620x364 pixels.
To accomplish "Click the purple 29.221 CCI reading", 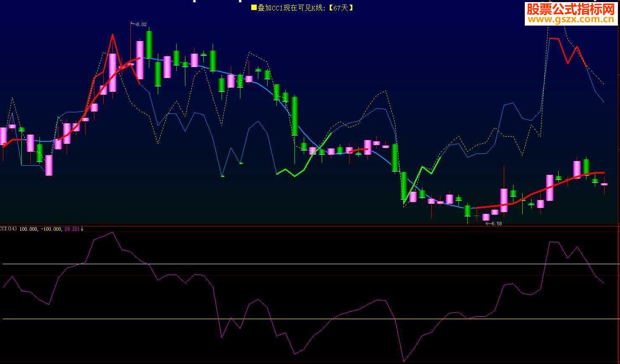I will coord(72,229).
